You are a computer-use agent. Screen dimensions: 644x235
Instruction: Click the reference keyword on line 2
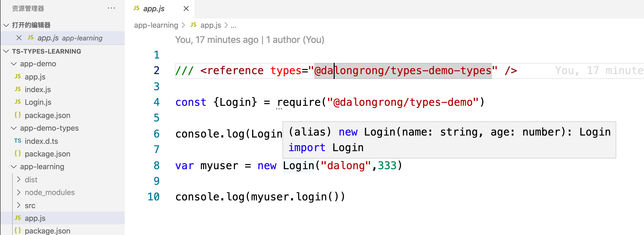(235, 71)
